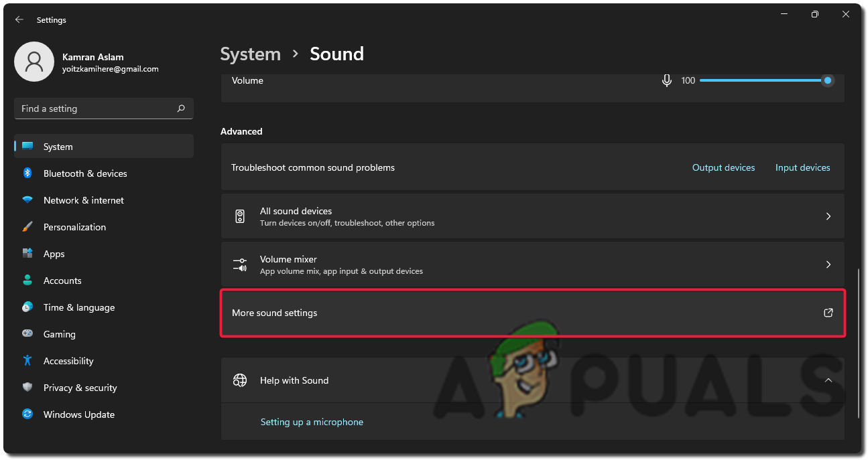Click the Personalization paintbrush icon
This screenshot has height=460, width=868.
[27, 227]
